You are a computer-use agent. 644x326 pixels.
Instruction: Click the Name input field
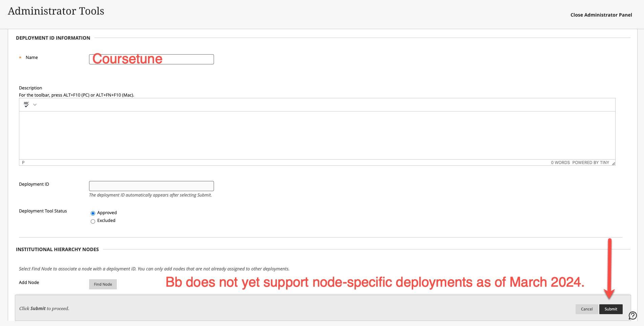[x=151, y=59]
